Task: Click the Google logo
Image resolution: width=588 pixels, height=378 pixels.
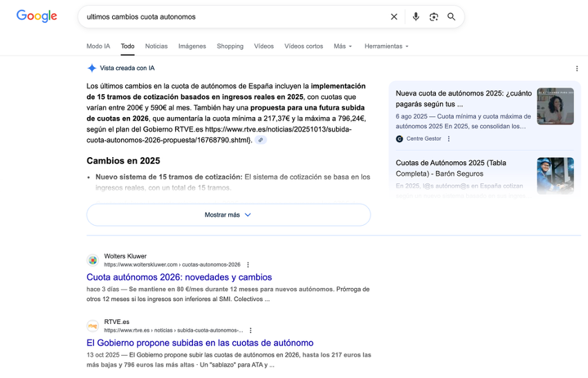Action: [37, 16]
